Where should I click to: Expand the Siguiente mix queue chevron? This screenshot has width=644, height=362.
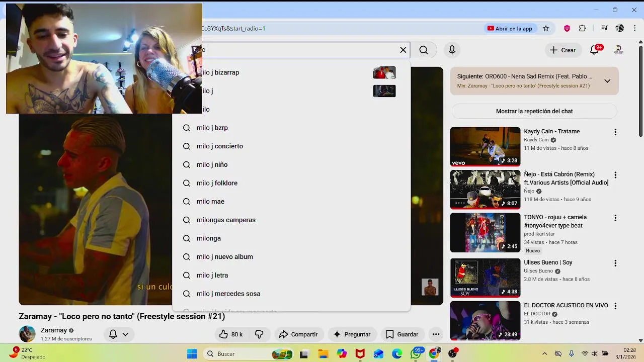pos(607,81)
